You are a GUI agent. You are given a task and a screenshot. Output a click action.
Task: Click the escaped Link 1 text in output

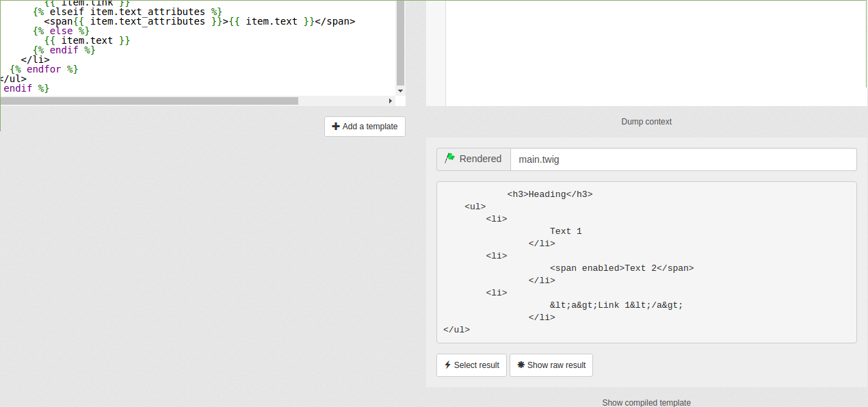pos(616,304)
